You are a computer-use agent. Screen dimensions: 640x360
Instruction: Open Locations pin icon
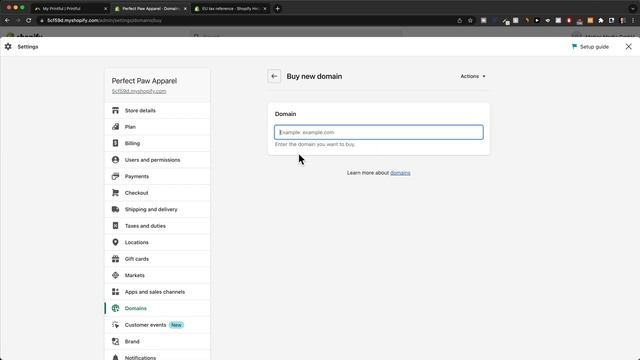116,242
